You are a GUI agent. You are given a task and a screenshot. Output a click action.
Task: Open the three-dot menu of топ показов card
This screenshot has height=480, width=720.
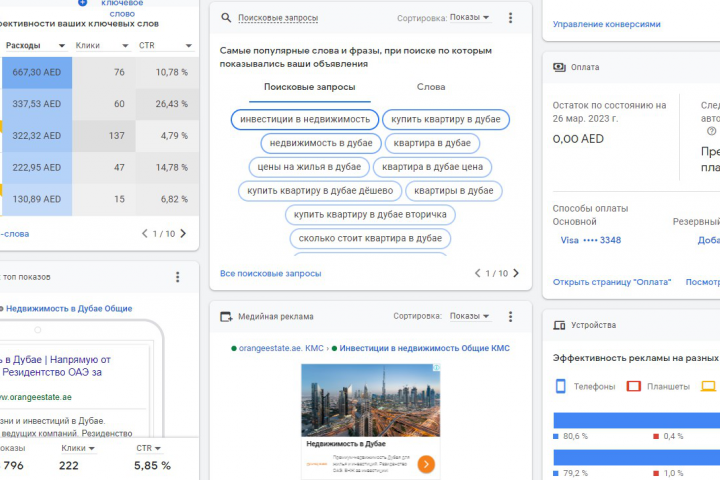(x=178, y=277)
